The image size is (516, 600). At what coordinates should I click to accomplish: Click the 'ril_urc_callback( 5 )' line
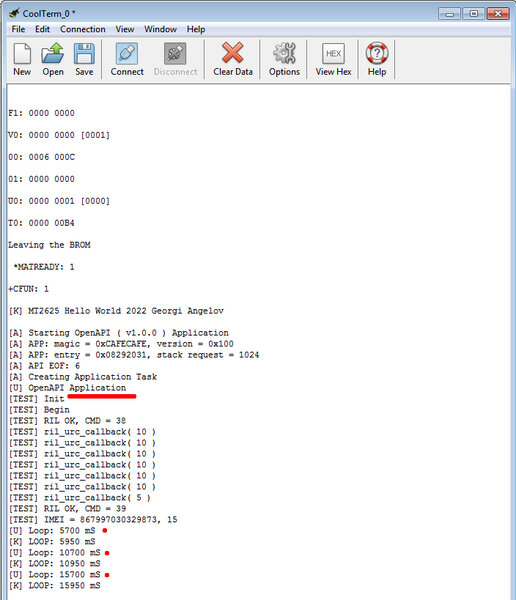[x=80, y=498]
